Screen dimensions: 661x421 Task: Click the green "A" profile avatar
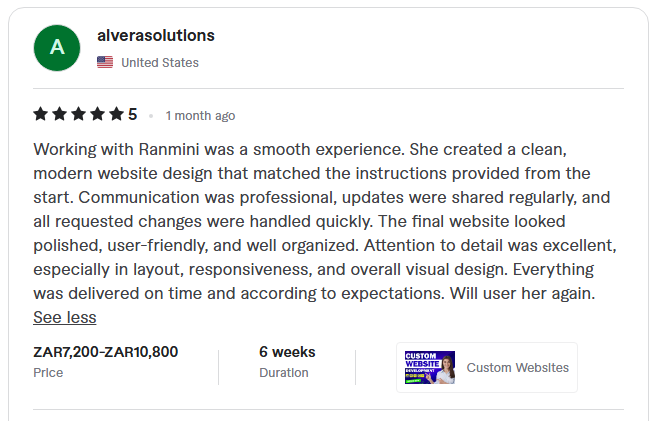click(57, 48)
